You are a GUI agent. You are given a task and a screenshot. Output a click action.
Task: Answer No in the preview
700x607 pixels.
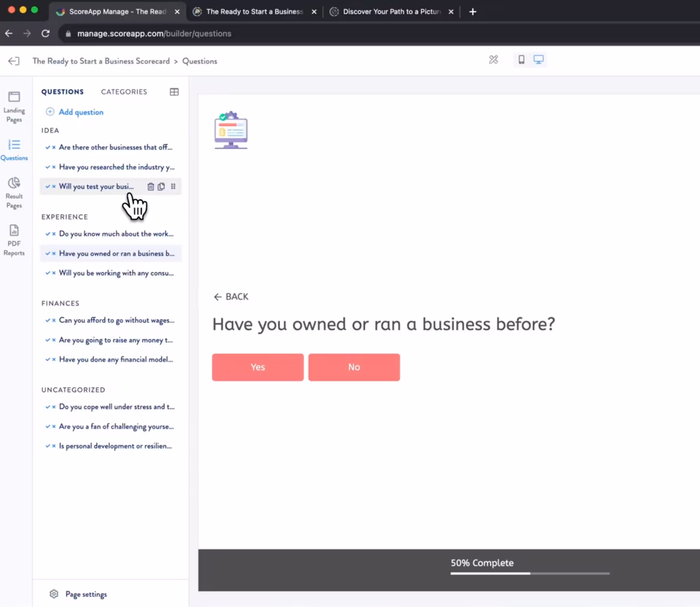(354, 367)
